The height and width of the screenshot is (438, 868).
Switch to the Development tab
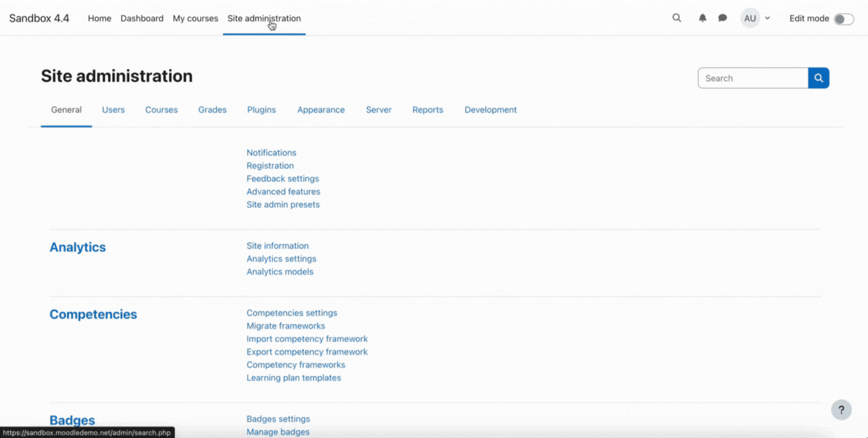[x=491, y=109]
